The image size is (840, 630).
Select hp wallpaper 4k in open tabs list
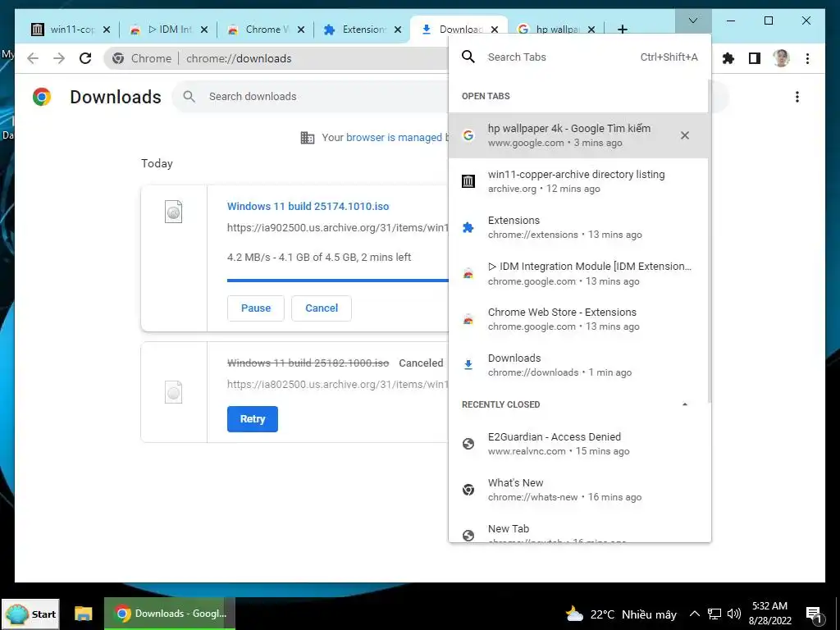tap(578, 135)
